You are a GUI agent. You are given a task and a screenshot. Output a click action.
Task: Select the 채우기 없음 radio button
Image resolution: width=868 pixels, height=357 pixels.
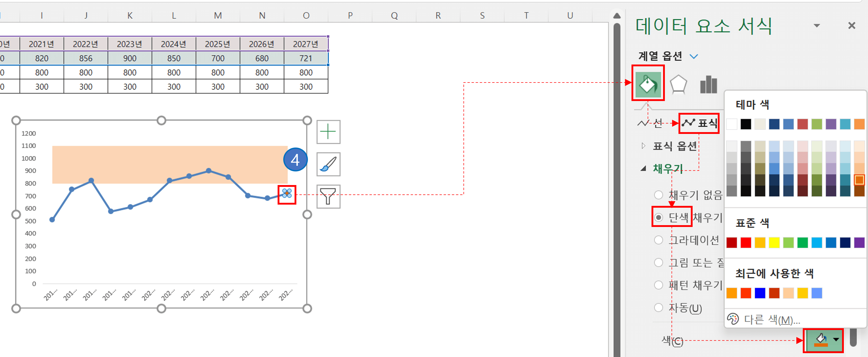point(658,195)
